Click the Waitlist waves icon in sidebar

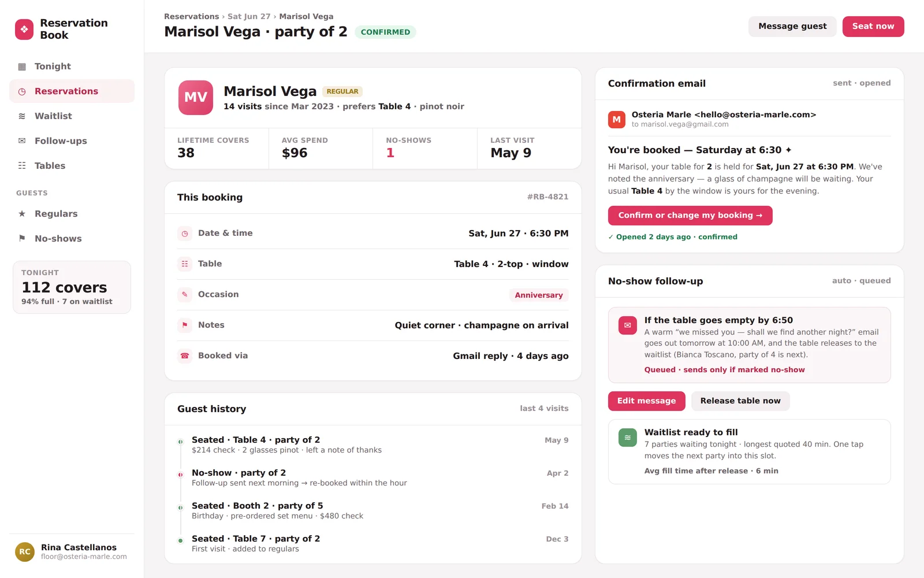[22, 116]
